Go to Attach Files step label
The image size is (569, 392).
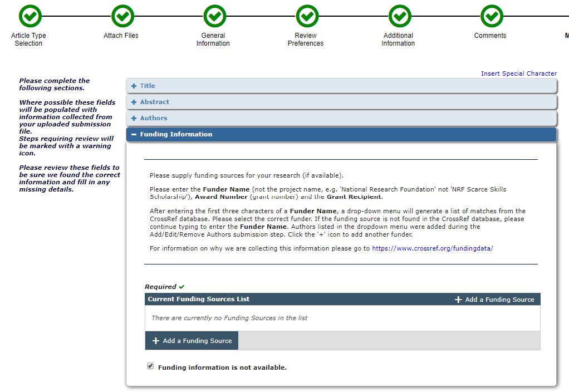point(121,36)
